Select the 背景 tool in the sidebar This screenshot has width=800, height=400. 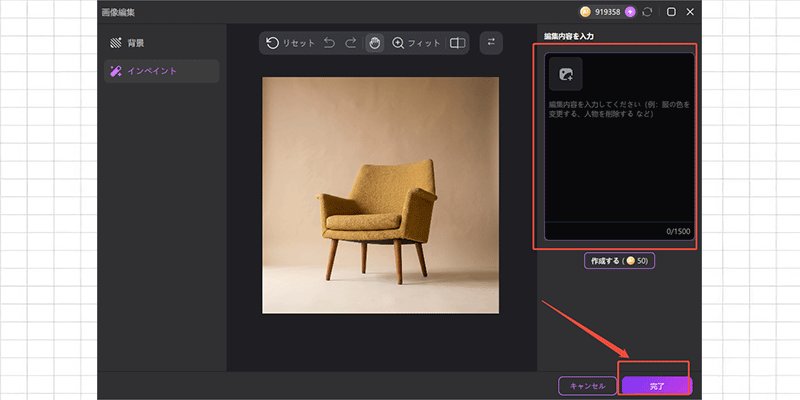(161, 43)
